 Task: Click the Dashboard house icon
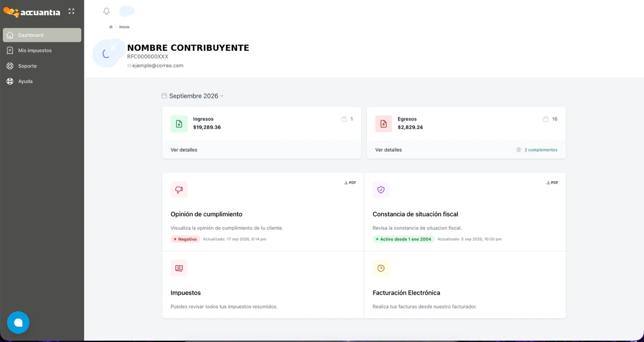pos(10,35)
